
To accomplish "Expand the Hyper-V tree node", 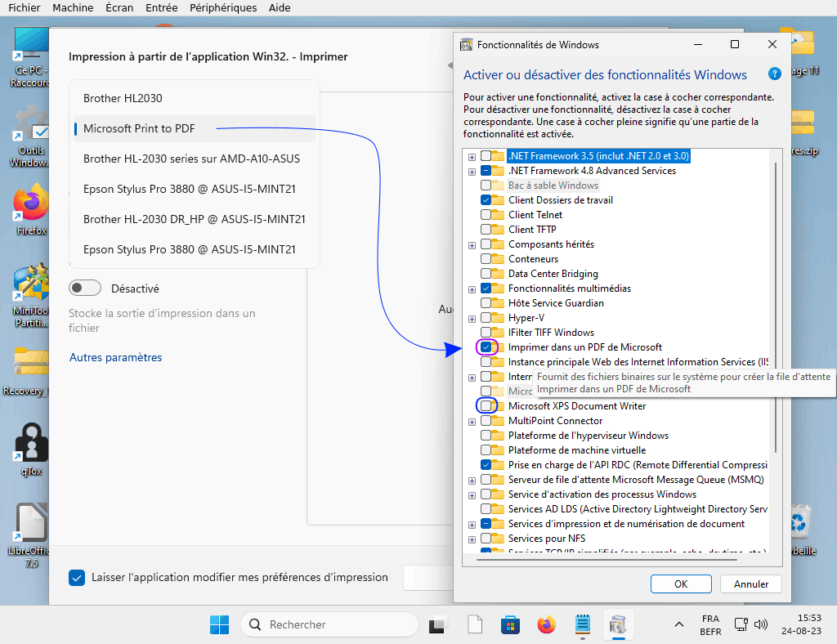I will point(472,319).
